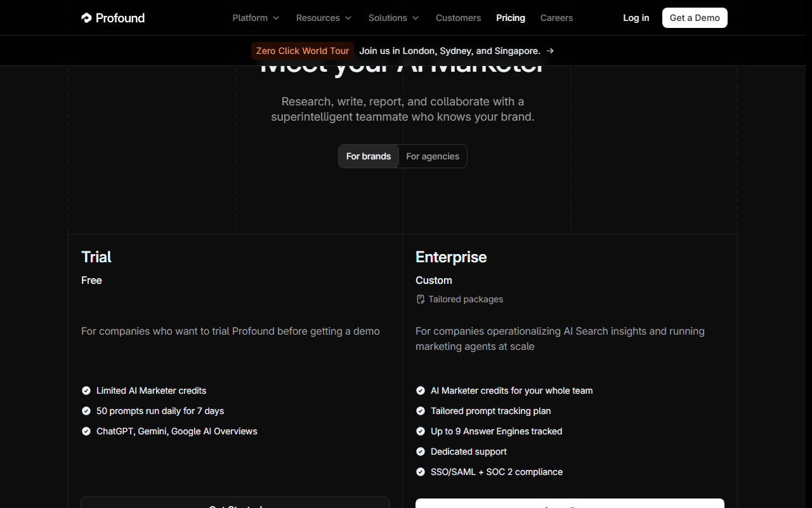Viewport: 812px width, 508px height.
Task: Click checkmark icon beside Dedicated support
Action: click(x=420, y=451)
